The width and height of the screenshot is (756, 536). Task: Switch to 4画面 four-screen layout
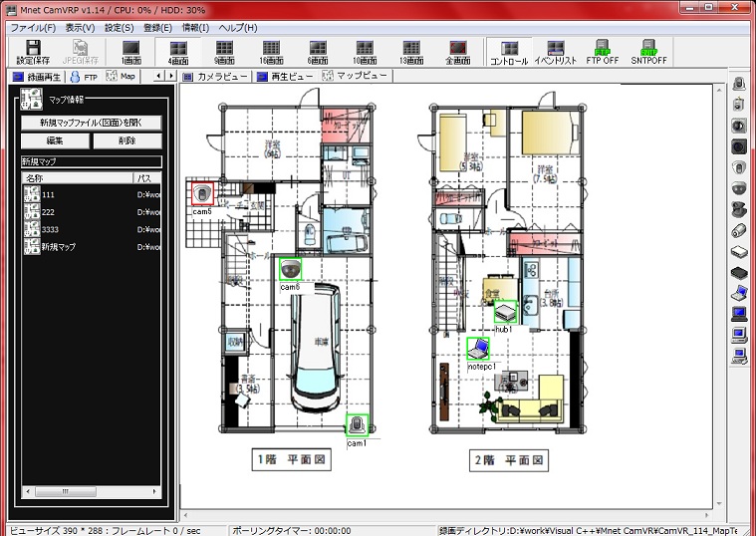(178, 52)
